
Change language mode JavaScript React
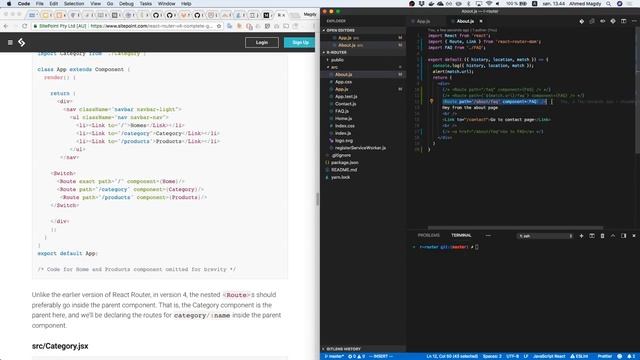549,356
